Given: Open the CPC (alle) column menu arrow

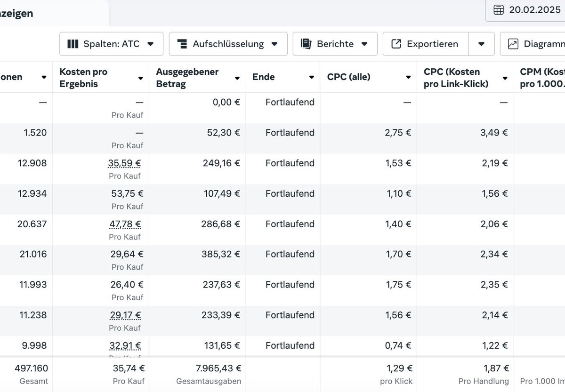Looking at the screenshot, I should (408, 77).
